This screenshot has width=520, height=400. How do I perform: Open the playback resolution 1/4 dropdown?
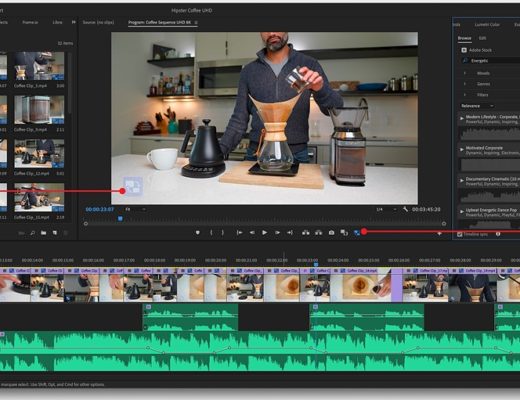coord(386,209)
